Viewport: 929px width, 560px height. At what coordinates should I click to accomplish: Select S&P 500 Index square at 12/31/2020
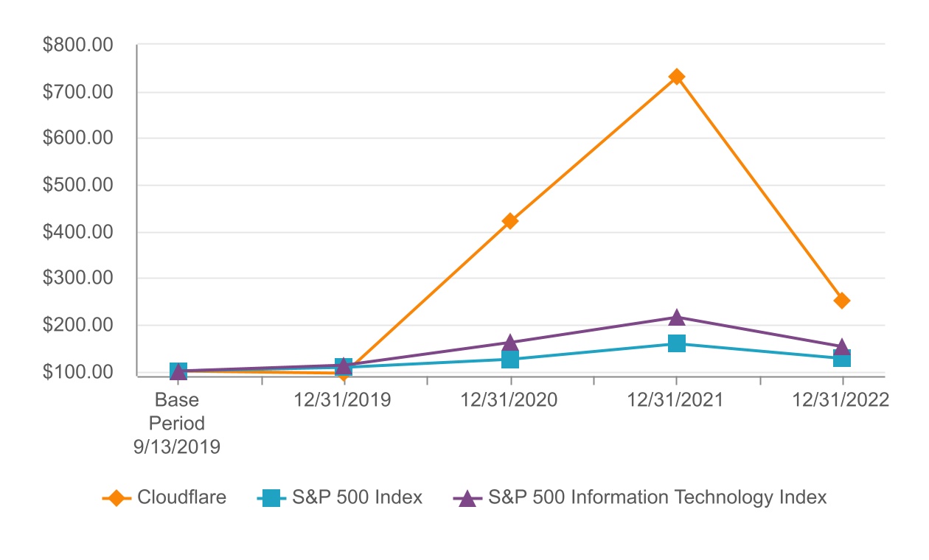(510, 360)
